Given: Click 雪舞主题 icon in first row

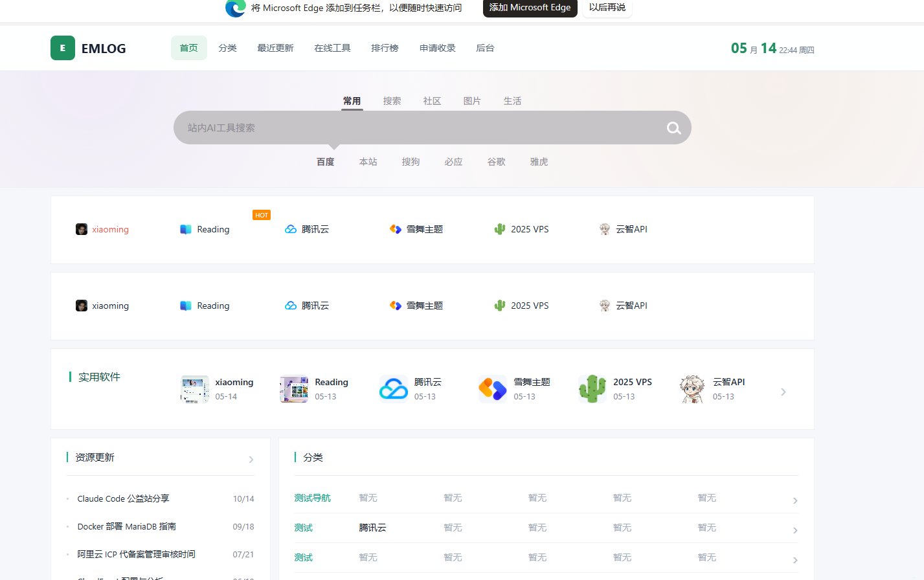Looking at the screenshot, I should click(396, 229).
